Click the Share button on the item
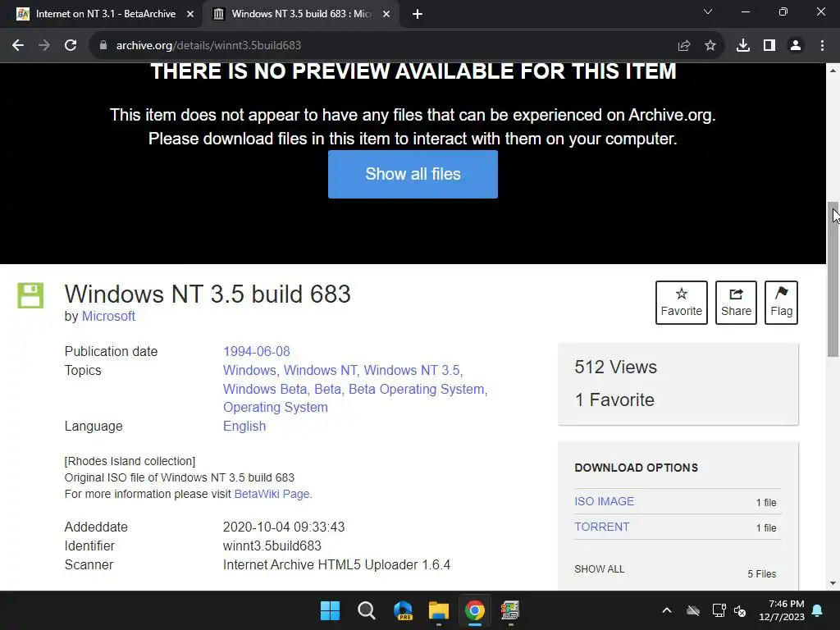Image resolution: width=840 pixels, height=630 pixels. click(x=736, y=303)
